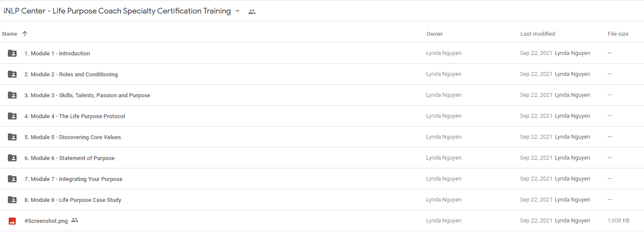This screenshot has height=232, width=644.
Task: Toggle the Name sort direction arrow
Action: click(x=25, y=34)
